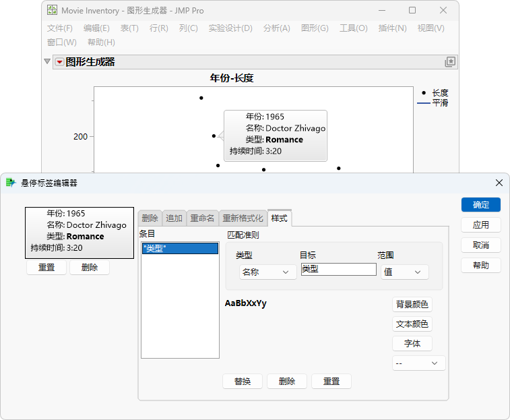Click the 200 axis tick label
The height and width of the screenshot is (420, 510).
click(80, 136)
